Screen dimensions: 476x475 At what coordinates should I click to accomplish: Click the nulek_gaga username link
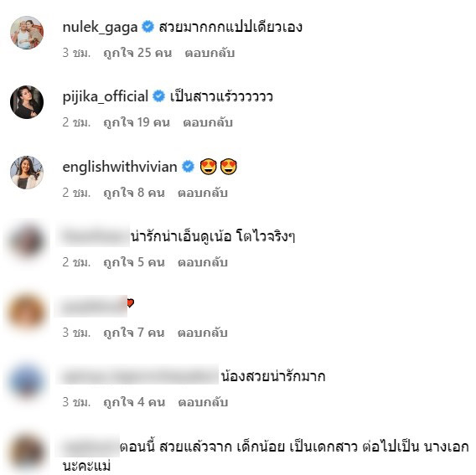[100, 28]
